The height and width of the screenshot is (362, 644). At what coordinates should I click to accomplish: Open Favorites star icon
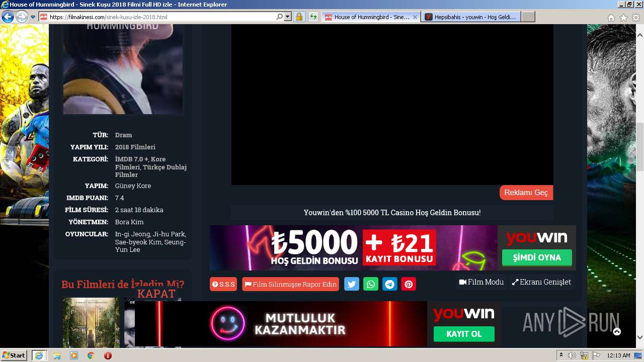(623, 18)
